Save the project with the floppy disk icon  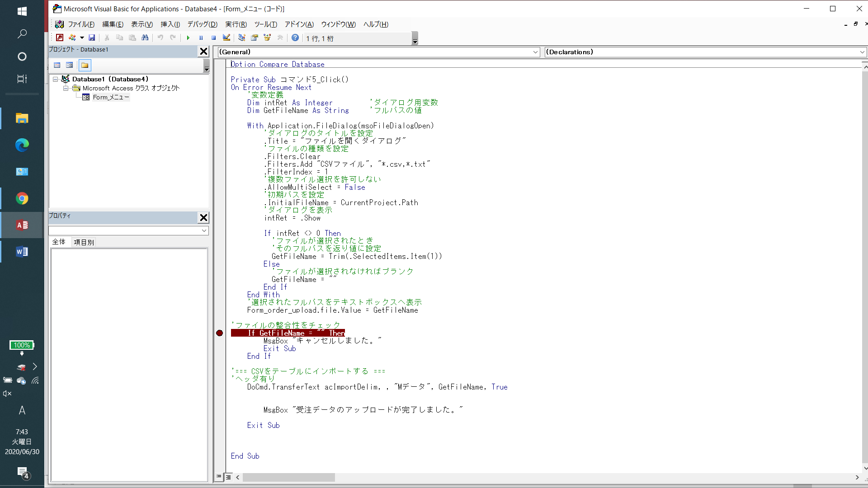coord(92,38)
